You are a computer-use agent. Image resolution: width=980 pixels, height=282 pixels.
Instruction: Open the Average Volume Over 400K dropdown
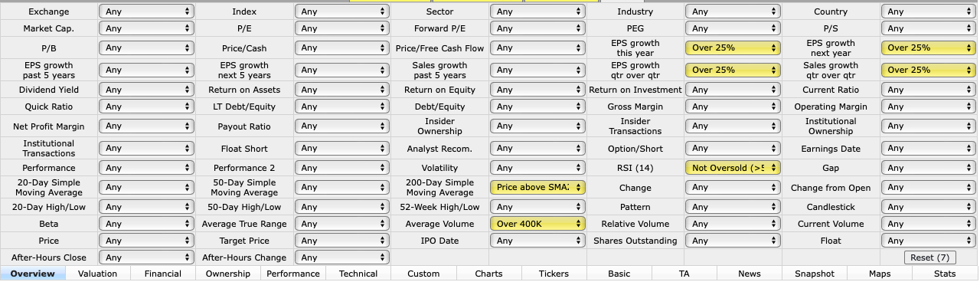537,224
